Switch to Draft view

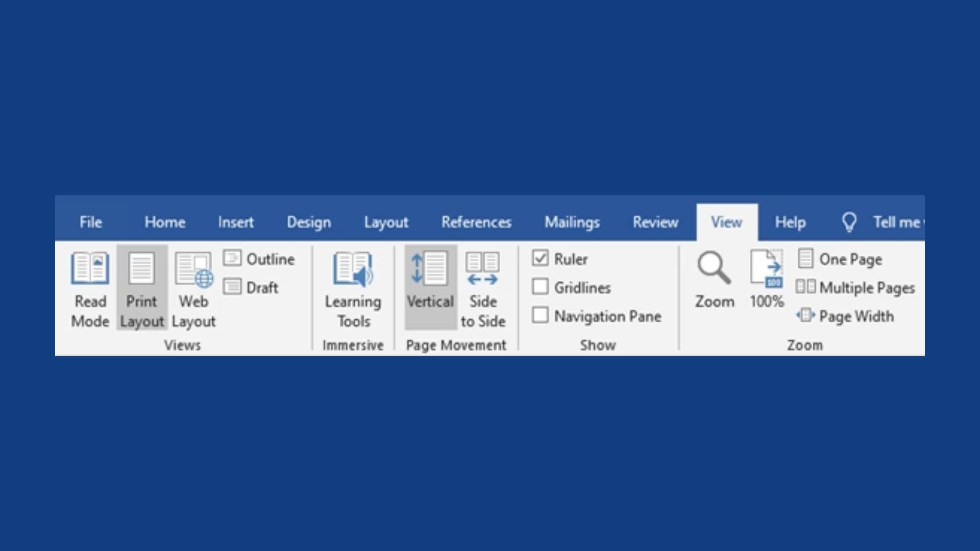coord(251,287)
